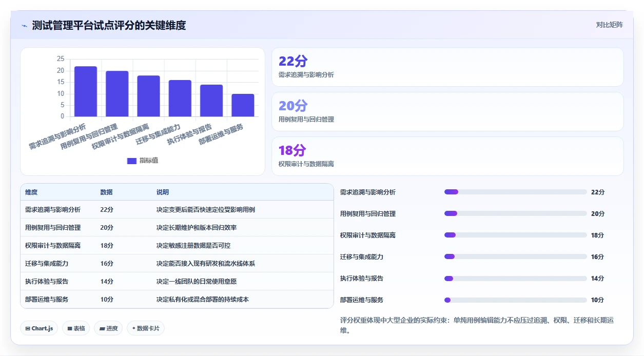Click the 部署运维与服务 table cell
Screen dimensions: 644x356
point(47,300)
